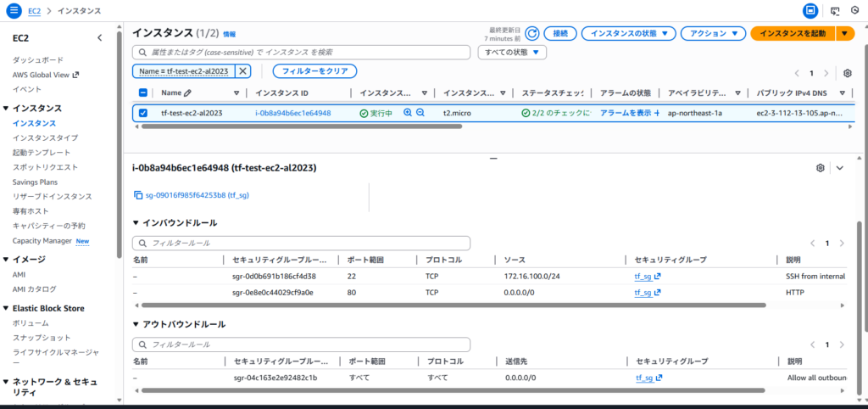Image resolution: width=868 pixels, height=409 pixels.
Task: Open instance table preferences gear icon
Action: [847, 74]
